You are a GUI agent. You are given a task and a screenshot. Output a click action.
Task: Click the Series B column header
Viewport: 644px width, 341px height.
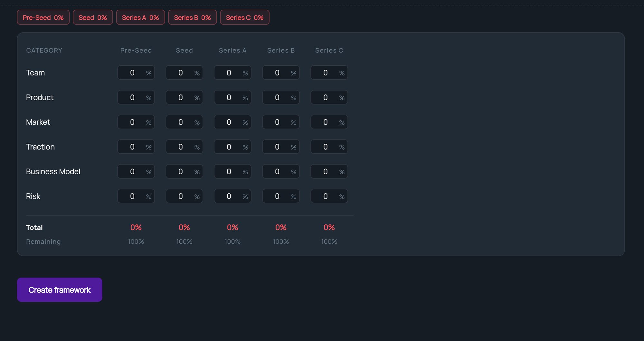click(x=281, y=50)
